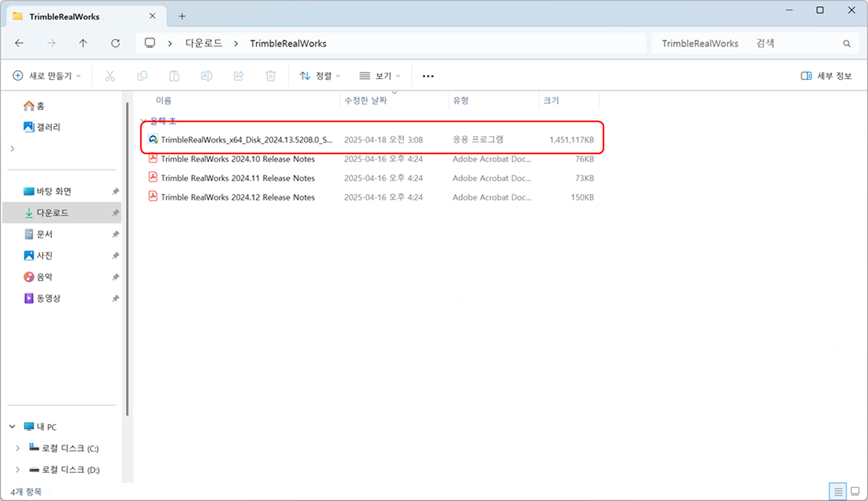
Task: Click the navigation pane scrollbar
Action: coord(127,260)
